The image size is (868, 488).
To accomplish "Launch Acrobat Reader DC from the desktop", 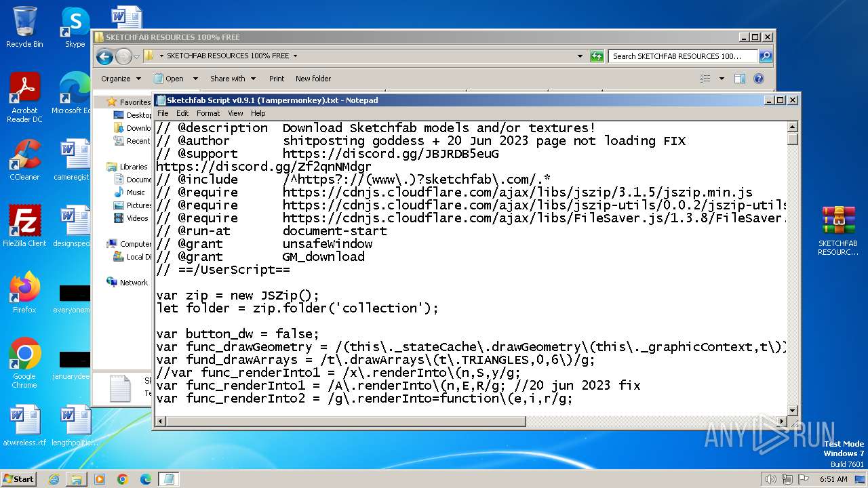I will point(24,98).
